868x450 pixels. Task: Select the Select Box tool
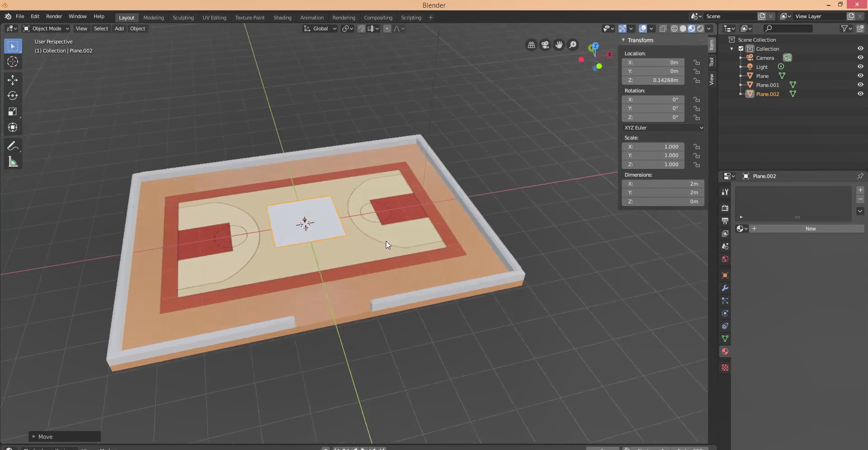pos(13,46)
